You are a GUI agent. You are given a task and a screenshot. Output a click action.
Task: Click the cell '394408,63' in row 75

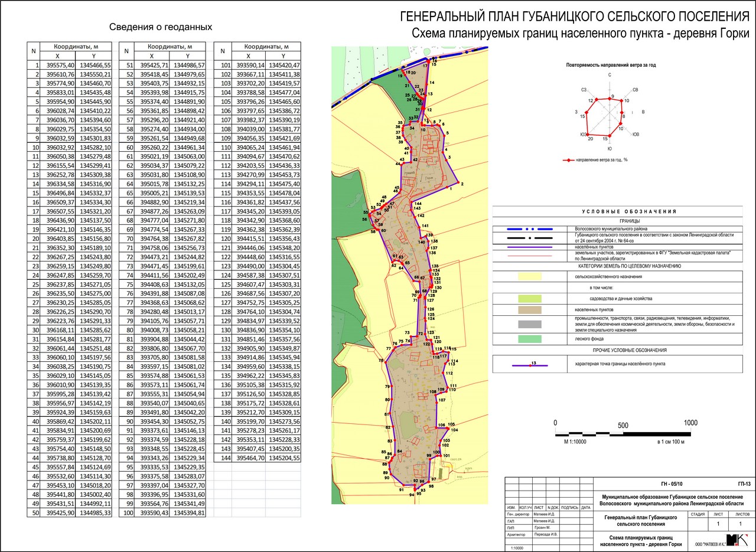click(153, 285)
